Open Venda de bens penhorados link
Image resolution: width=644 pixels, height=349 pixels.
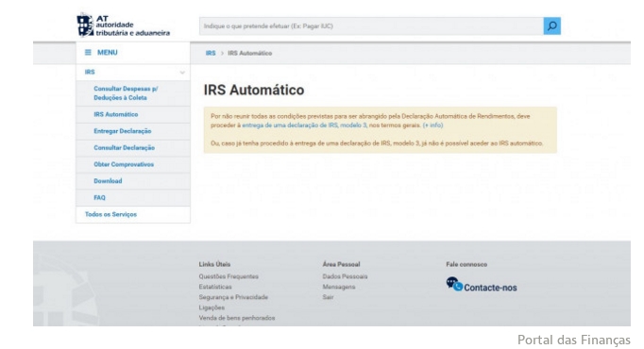237,318
